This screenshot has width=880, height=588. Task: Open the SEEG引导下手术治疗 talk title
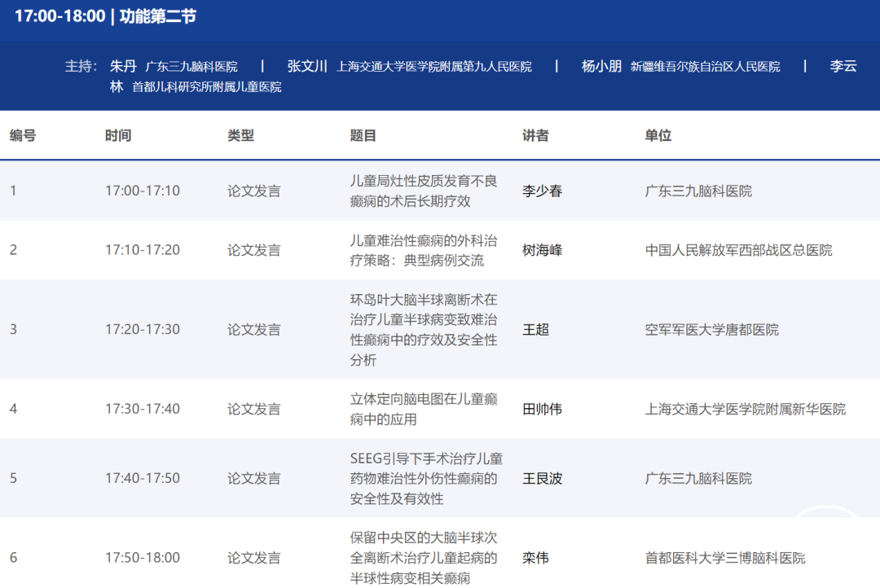point(423,478)
